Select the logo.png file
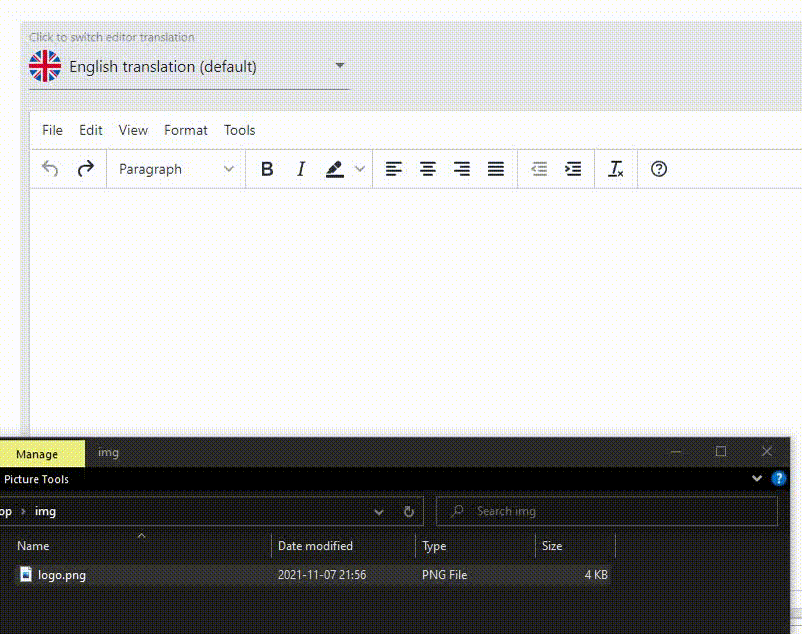Screen dimensions: 802x634 (60, 575)
